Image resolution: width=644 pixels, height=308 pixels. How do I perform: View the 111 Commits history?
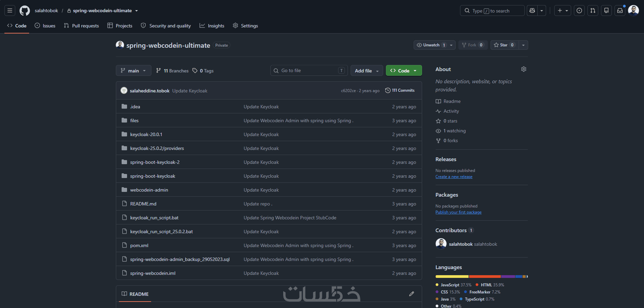(x=400, y=90)
